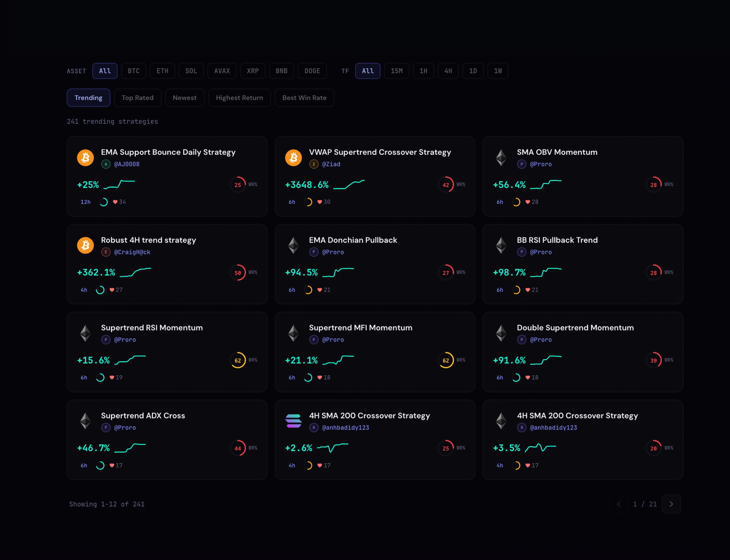Viewport: 730px width, 560px height.
Task: Click @CraigH@ck's avatar on Robust 4H trend strategy
Action: click(106, 252)
